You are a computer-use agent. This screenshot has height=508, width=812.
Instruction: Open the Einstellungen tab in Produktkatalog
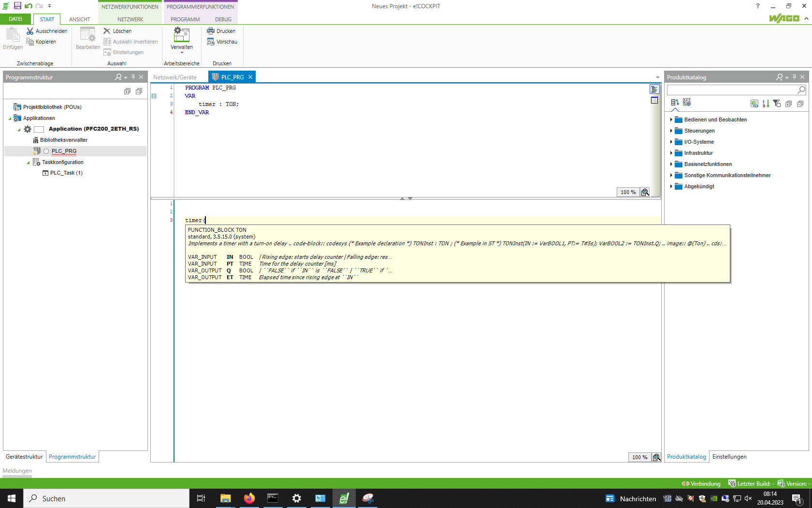coord(729,457)
